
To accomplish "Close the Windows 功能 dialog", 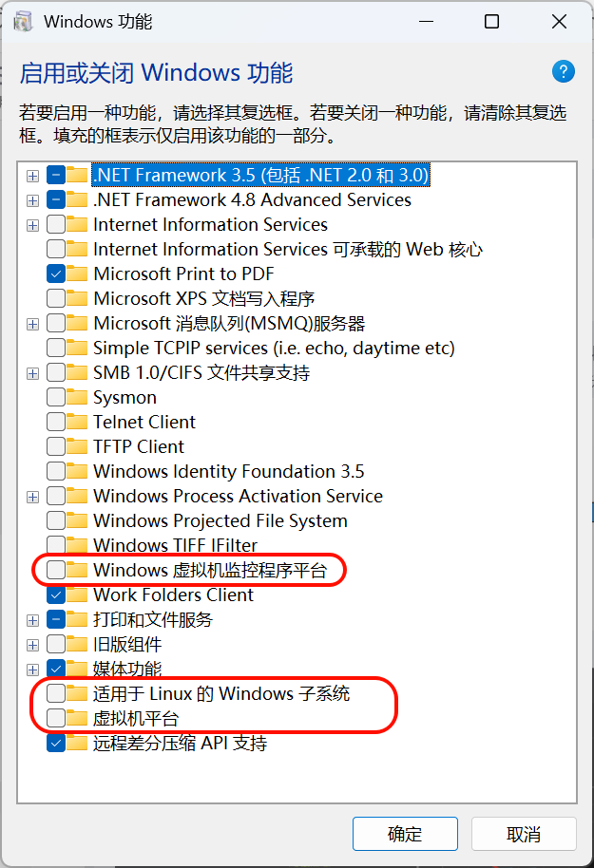I will [559, 22].
